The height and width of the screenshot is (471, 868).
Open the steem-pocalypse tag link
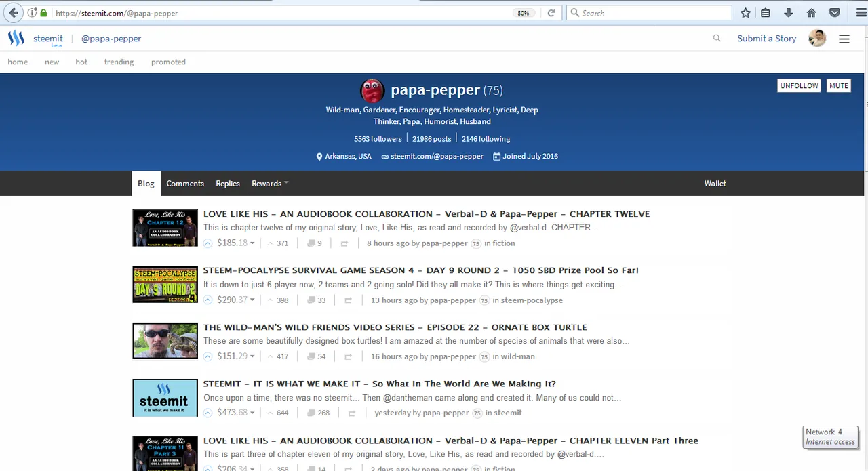pos(532,300)
